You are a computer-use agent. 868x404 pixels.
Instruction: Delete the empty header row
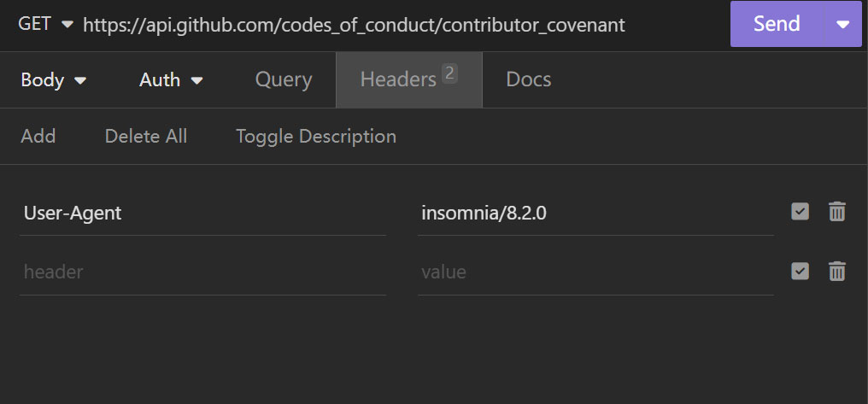(x=836, y=271)
